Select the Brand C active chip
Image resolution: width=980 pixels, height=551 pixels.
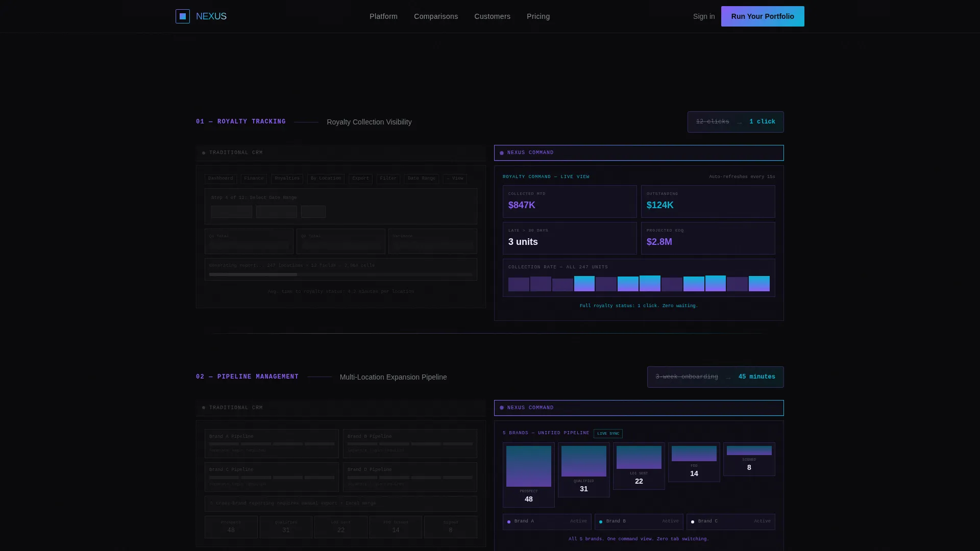point(731,521)
